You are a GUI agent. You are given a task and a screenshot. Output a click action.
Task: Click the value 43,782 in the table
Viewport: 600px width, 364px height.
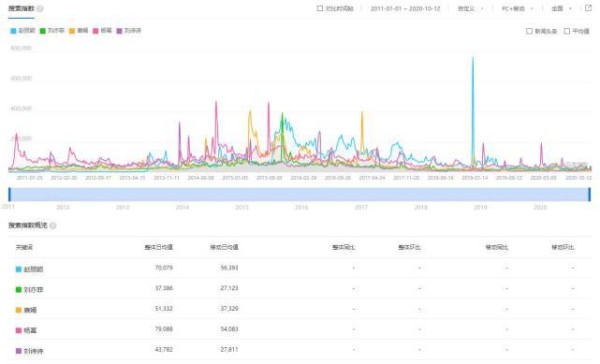coord(164,349)
